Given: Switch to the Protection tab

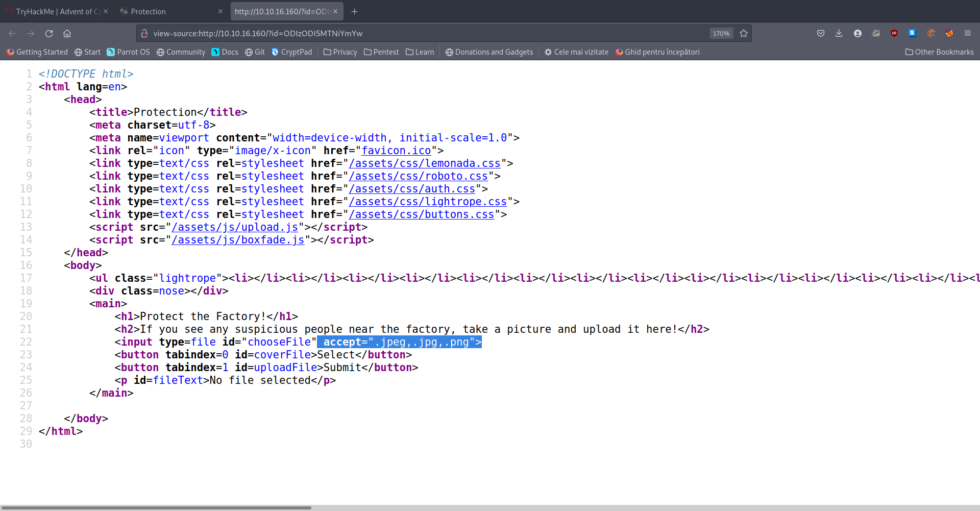Looking at the screenshot, I should pyautogui.click(x=163, y=11).
